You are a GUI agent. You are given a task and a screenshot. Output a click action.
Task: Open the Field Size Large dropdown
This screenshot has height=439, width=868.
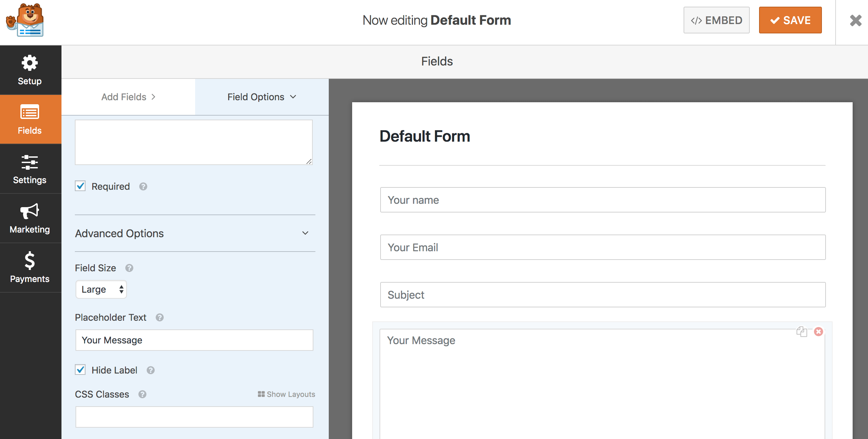pos(101,289)
